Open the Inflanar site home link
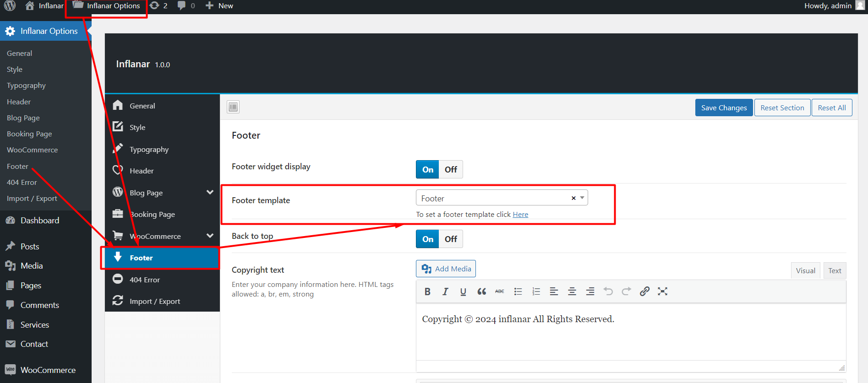 44,5
